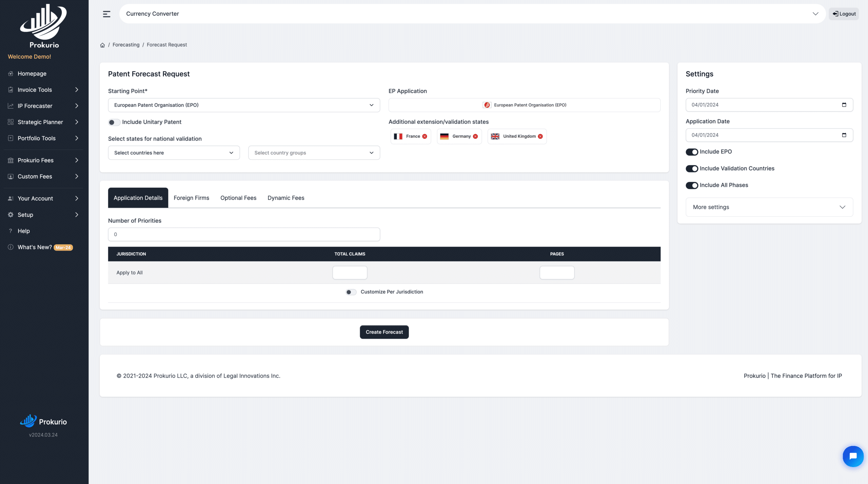Click the What's New info icon

[x=11, y=247]
